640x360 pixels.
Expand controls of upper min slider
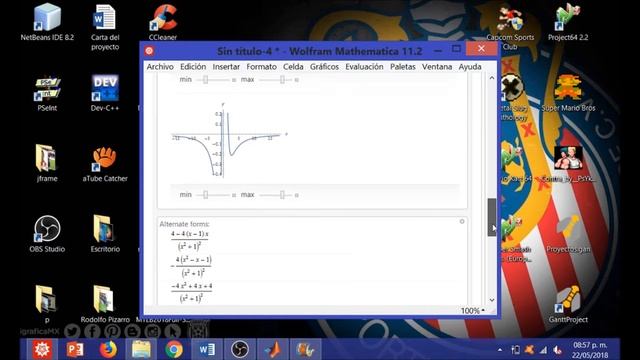(x=234, y=80)
